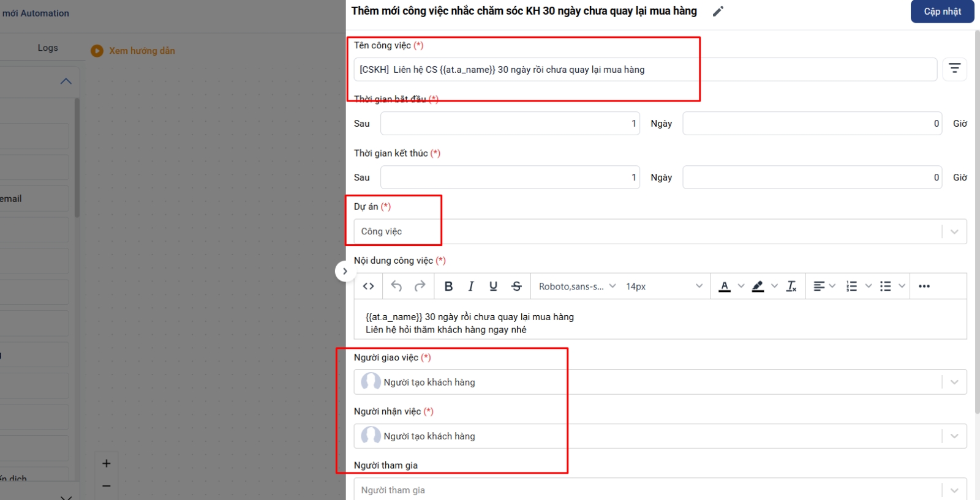Click the Cập nhật button
Image resolution: width=980 pixels, height=500 pixels.
942,12
